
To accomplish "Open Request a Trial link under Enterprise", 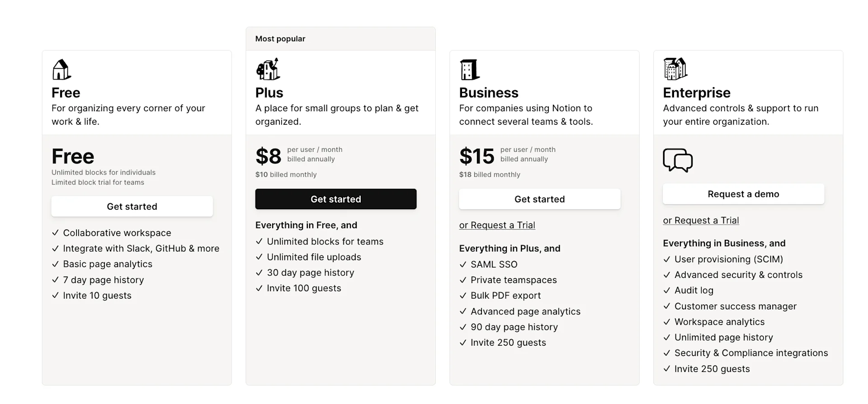I will 701,221.
